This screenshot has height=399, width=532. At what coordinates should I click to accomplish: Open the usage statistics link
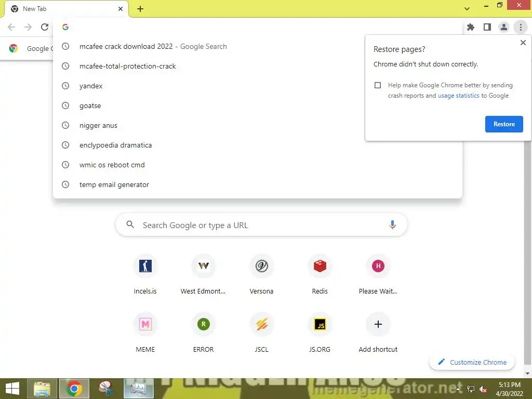458,96
